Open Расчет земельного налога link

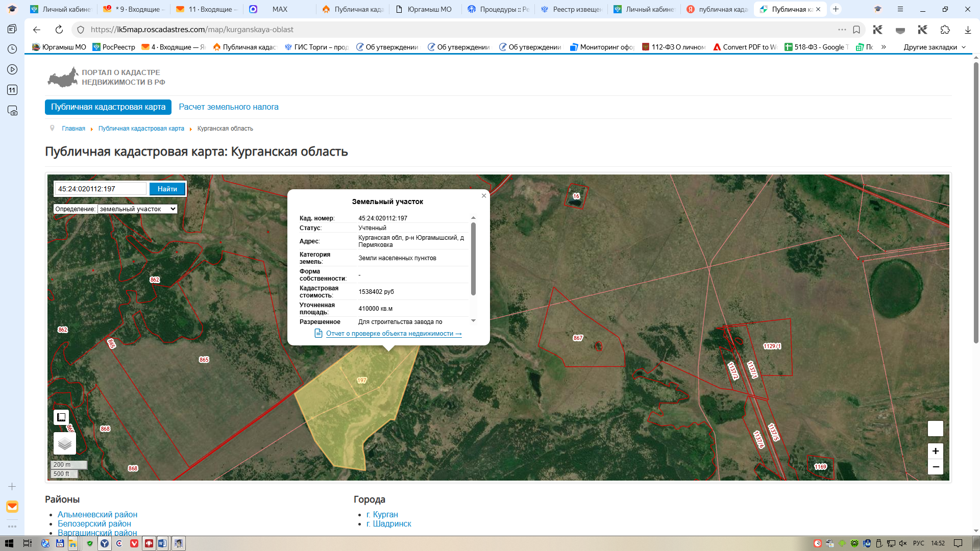(x=229, y=107)
